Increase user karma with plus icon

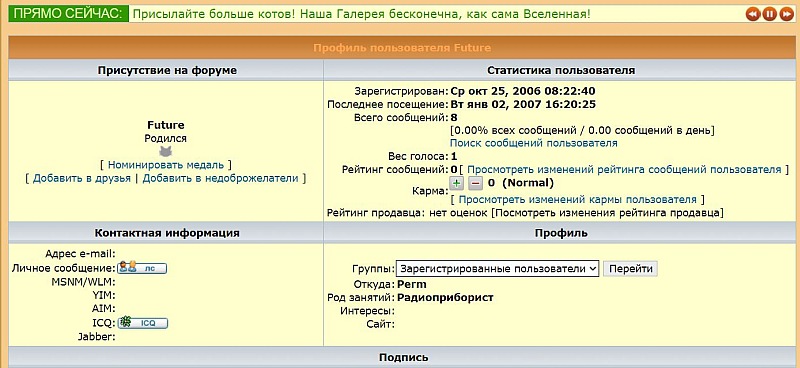click(x=457, y=183)
